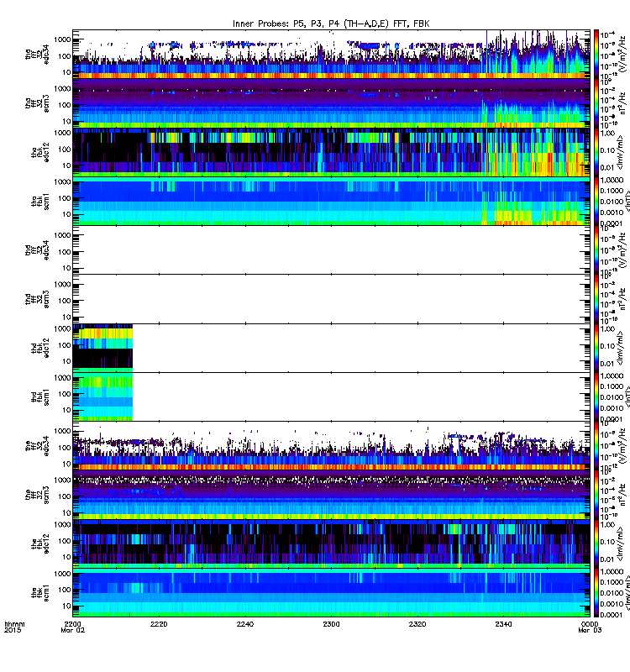Select the the fff_32 scm3 spectrogram panel

331,495
